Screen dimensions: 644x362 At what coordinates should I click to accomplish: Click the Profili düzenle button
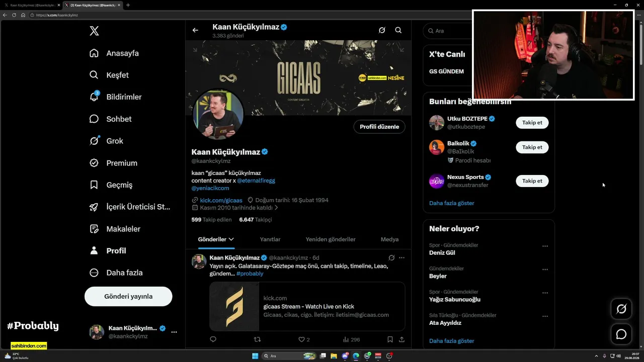379,127
